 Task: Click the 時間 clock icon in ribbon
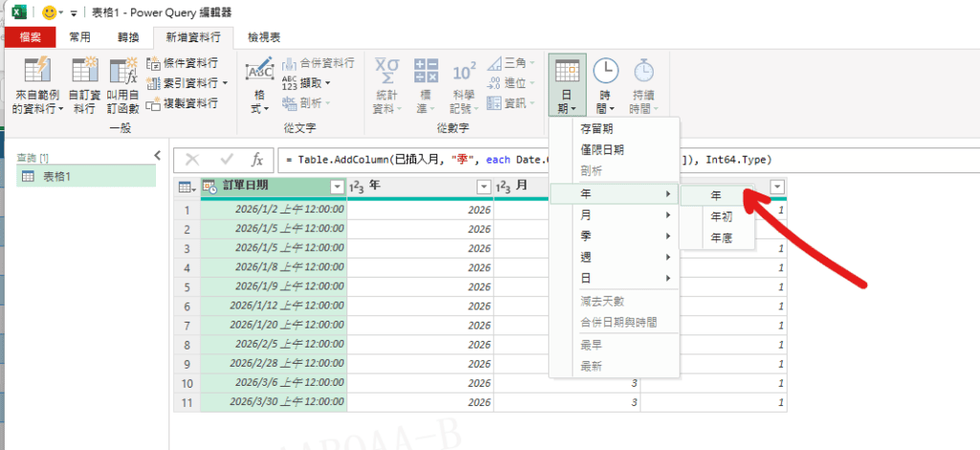(606, 73)
